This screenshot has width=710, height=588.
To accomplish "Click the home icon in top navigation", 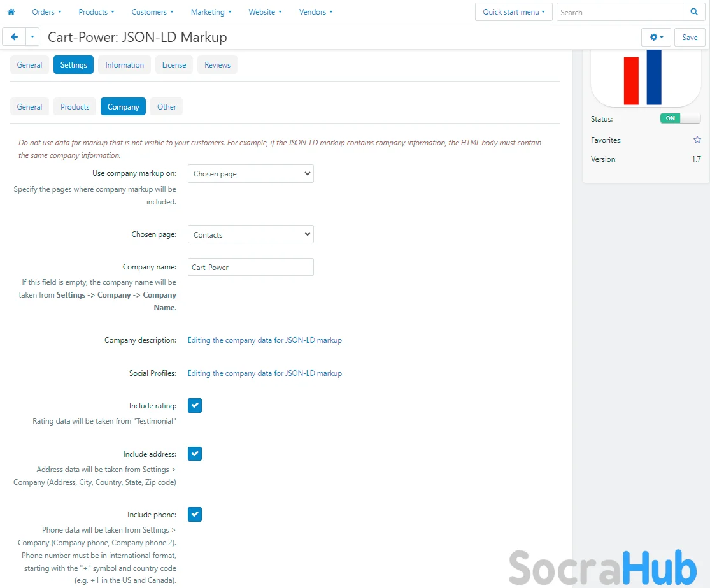I will tap(11, 12).
